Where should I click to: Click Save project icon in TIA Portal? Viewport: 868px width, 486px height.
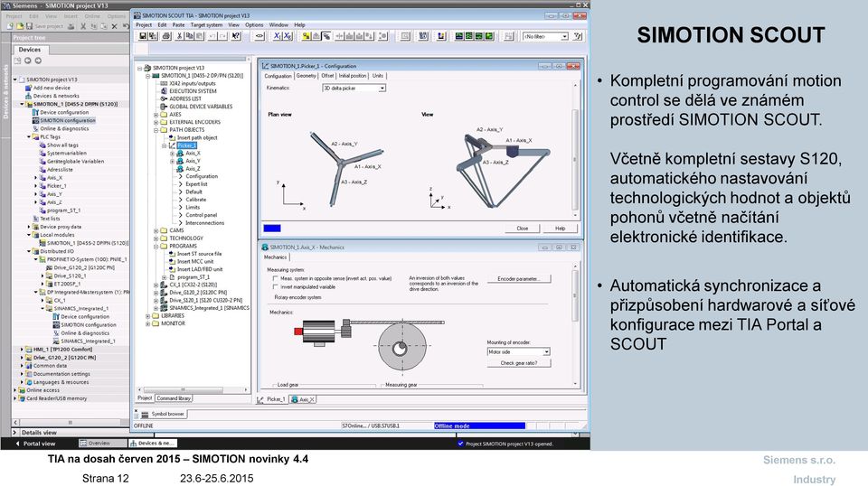29,26
